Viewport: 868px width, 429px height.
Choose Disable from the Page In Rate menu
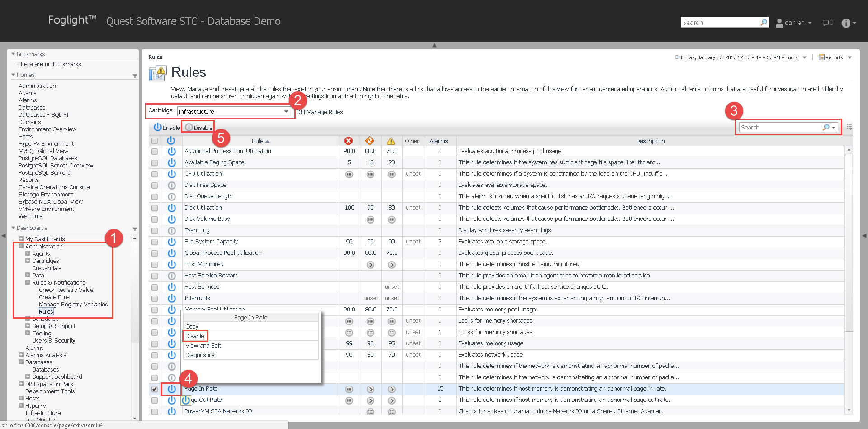(x=195, y=336)
